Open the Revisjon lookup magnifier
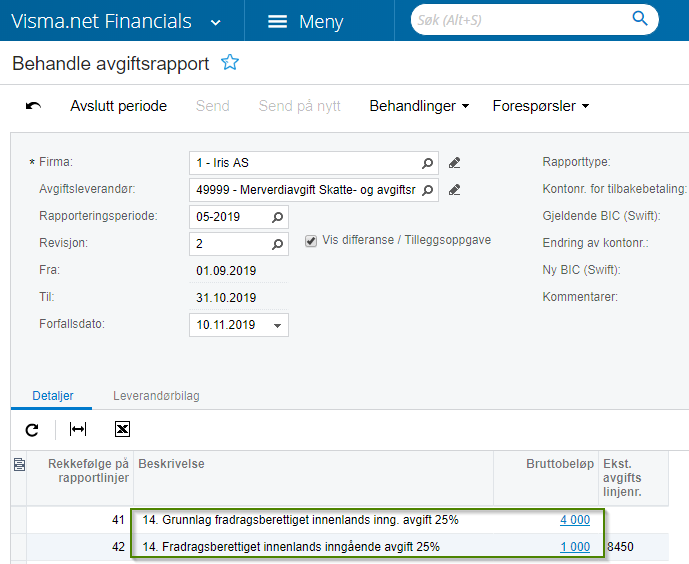Viewport: 689px width, 564px height. (277, 244)
